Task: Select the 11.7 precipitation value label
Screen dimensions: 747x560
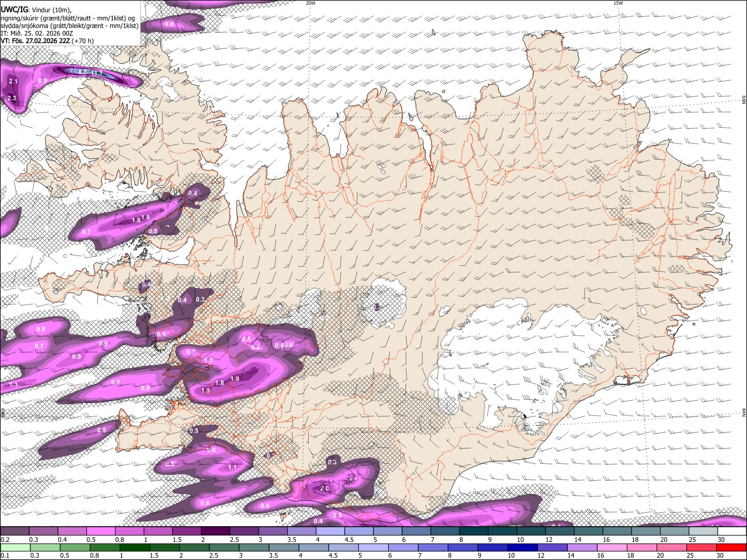Action: tap(97, 73)
